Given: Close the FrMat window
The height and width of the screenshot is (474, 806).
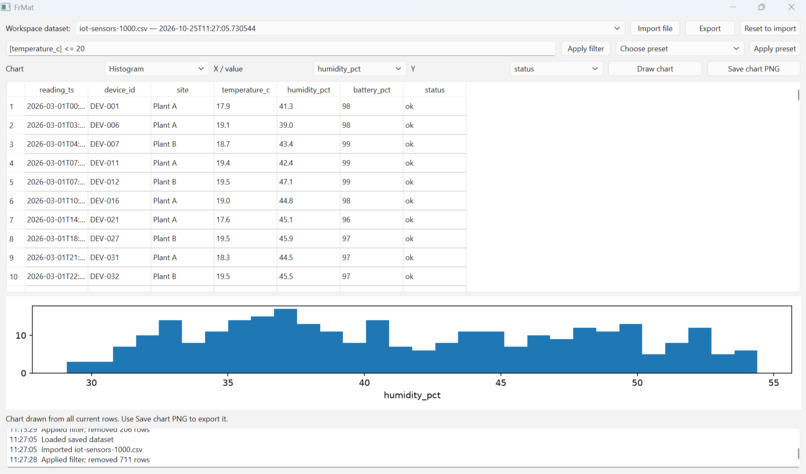Looking at the screenshot, I should (791, 7).
